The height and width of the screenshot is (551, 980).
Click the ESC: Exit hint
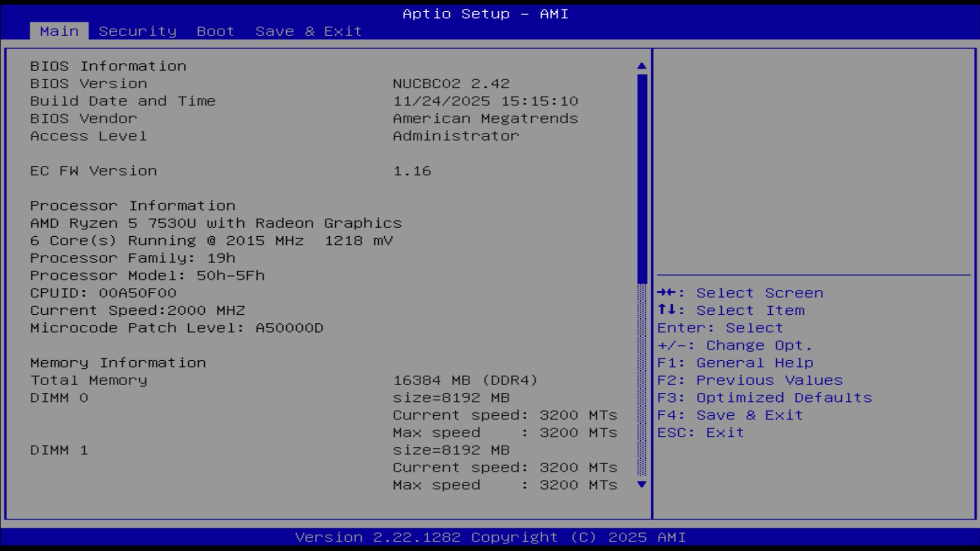point(700,433)
